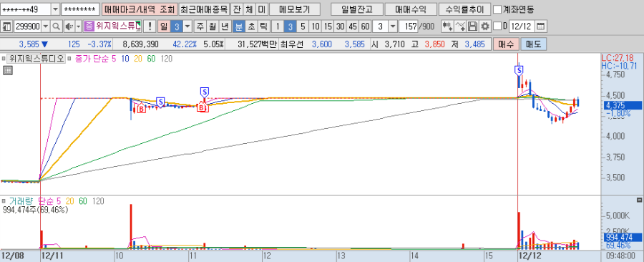
Task: Switch to 45-minute interval
Action: tap(352, 26)
